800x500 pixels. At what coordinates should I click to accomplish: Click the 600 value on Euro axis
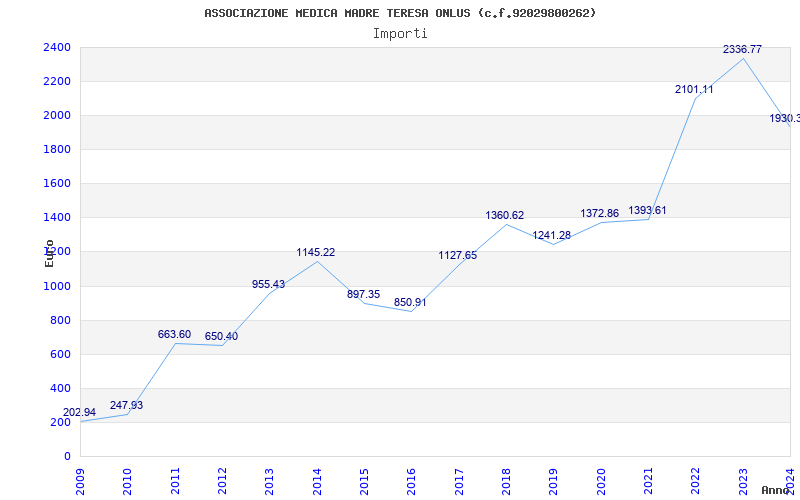[61, 355]
